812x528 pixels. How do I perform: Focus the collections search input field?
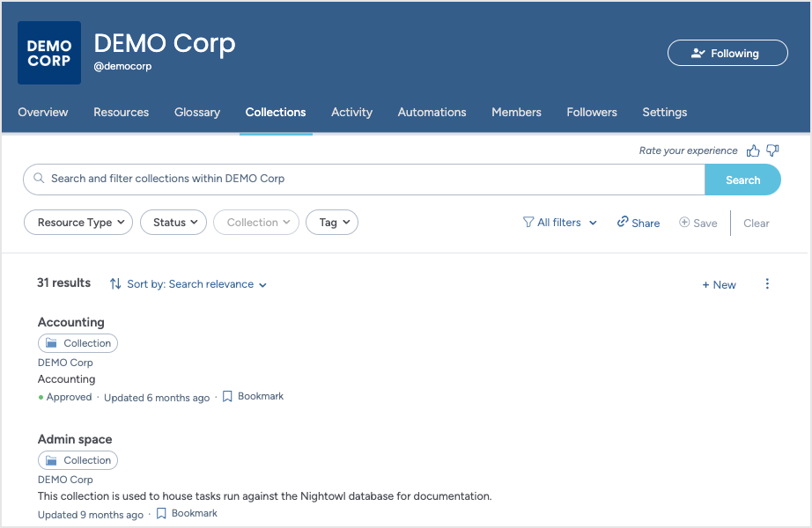click(364, 180)
